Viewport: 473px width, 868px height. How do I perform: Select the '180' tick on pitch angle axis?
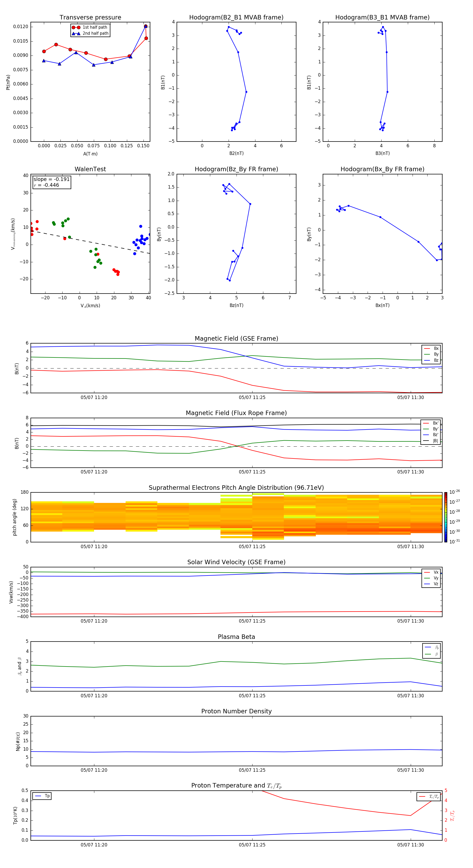click(x=25, y=492)
